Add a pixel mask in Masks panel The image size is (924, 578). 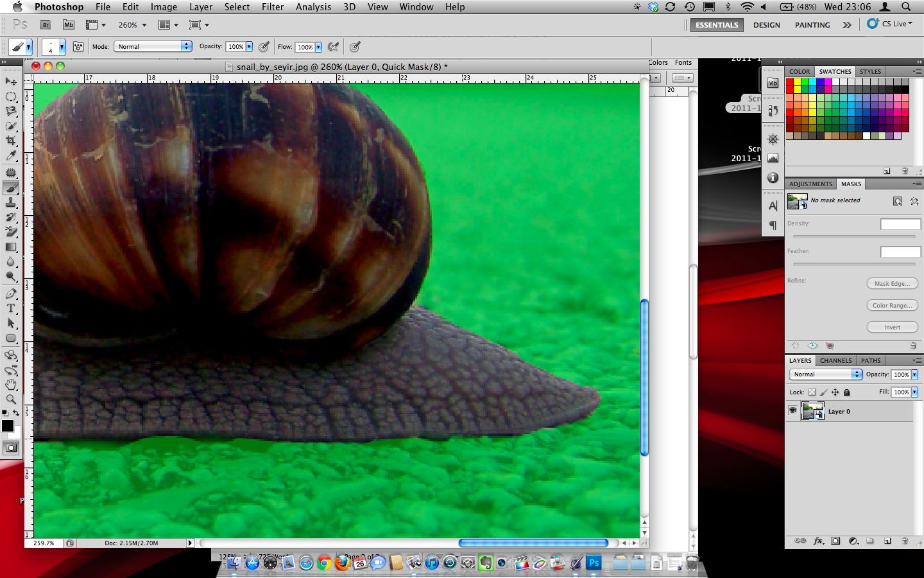tap(897, 201)
